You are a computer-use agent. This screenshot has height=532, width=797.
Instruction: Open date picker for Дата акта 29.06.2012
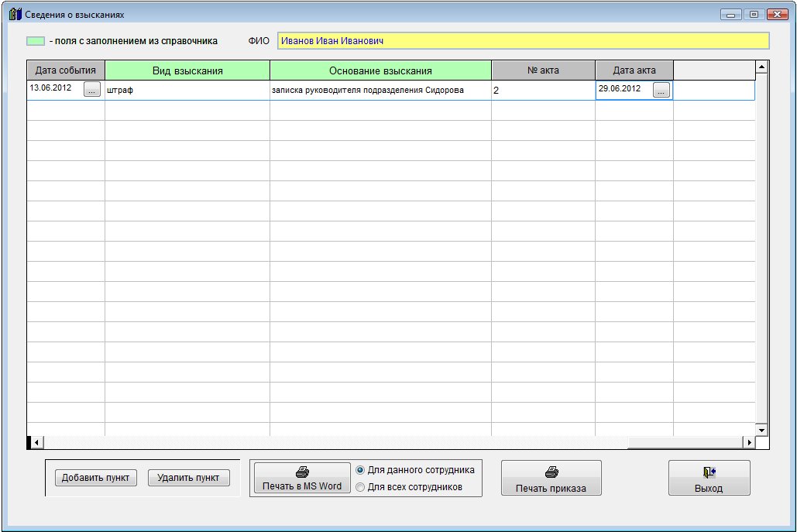tap(661, 91)
